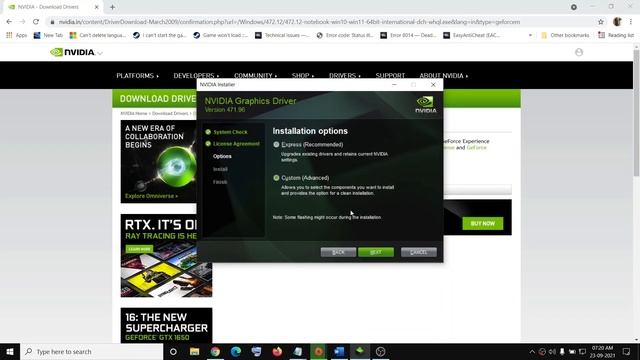Click the CANCEL button in NVIDIA Installer
The width and height of the screenshot is (640, 360).
pyautogui.click(x=418, y=252)
